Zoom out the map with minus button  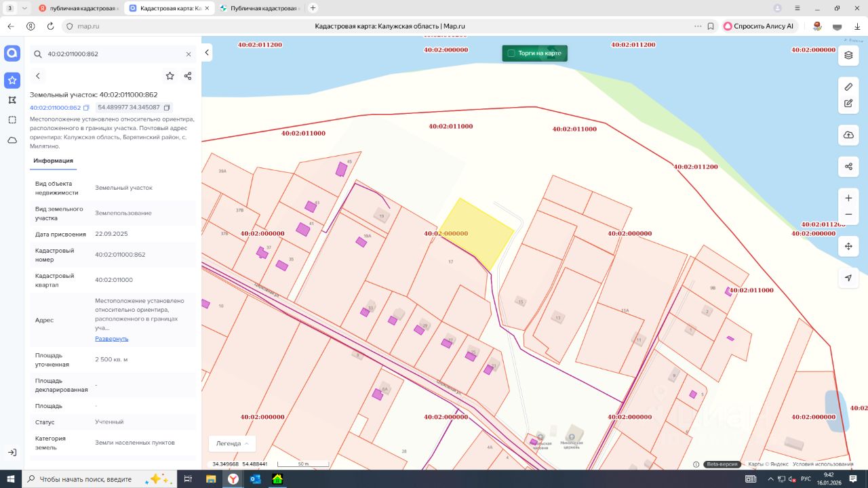[848, 214]
